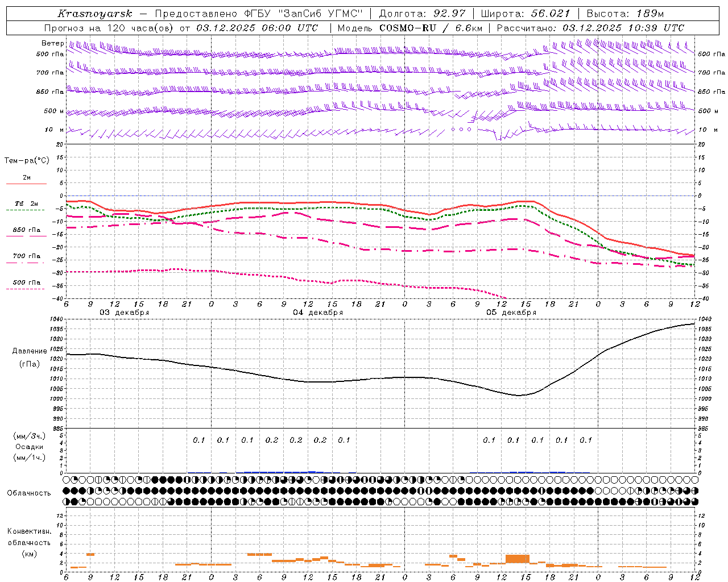Screen dimensions: 728x582
Task: Click the "Давление" pressure panel label
Action: click(30, 351)
